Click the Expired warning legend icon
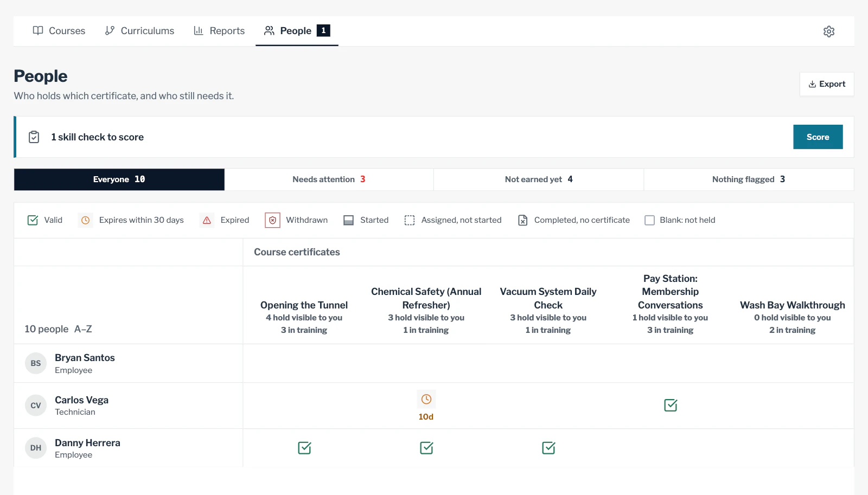The height and width of the screenshot is (495, 868). (207, 220)
